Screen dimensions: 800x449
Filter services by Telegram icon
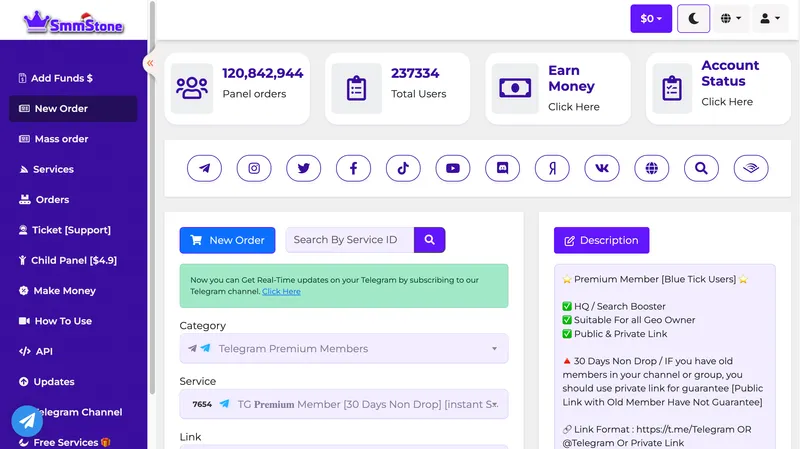pos(204,168)
